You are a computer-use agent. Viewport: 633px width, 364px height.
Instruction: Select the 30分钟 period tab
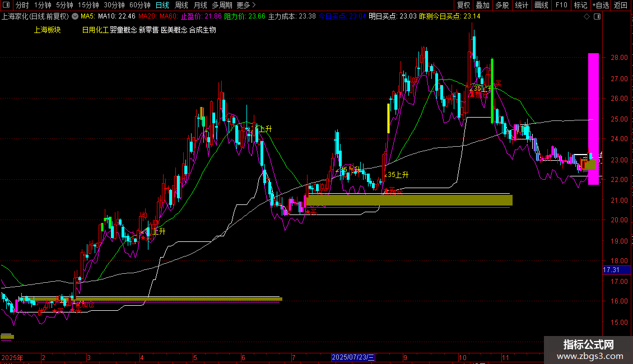(114, 5)
